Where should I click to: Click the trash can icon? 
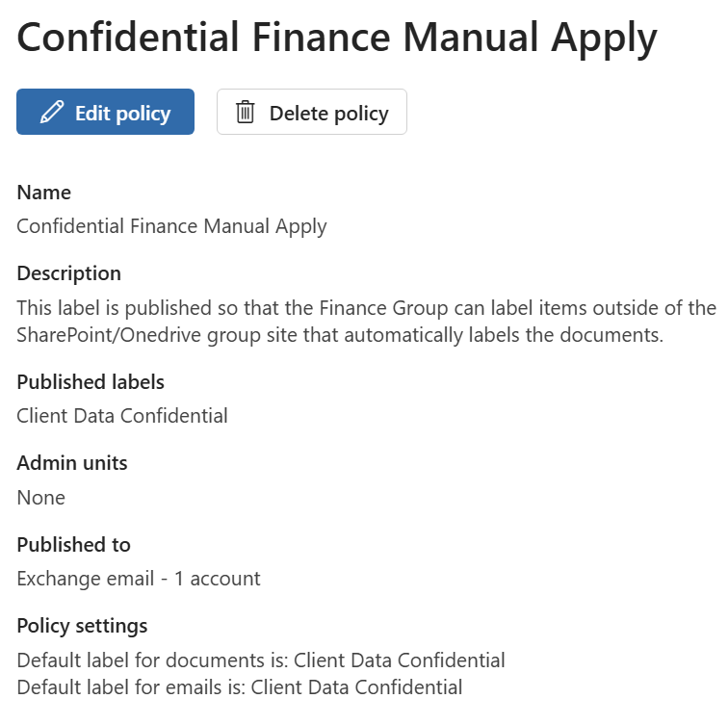tap(246, 113)
